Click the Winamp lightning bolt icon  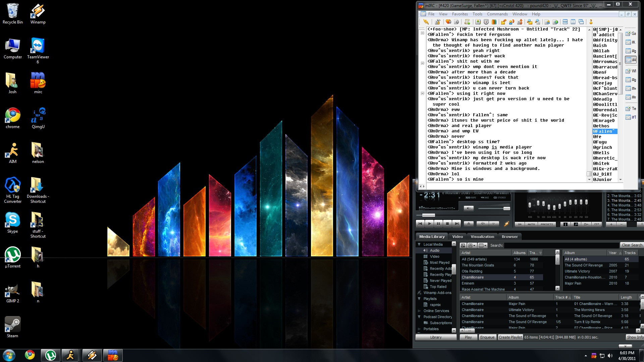point(506,224)
